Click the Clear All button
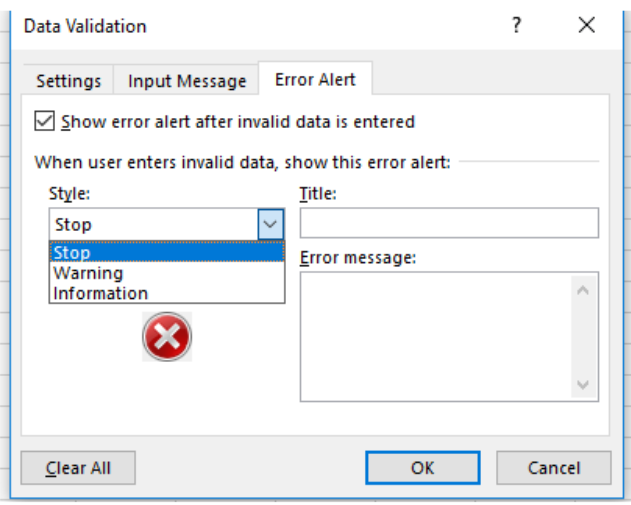The height and width of the screenshot is (505, 631). [x=78, y=468]
